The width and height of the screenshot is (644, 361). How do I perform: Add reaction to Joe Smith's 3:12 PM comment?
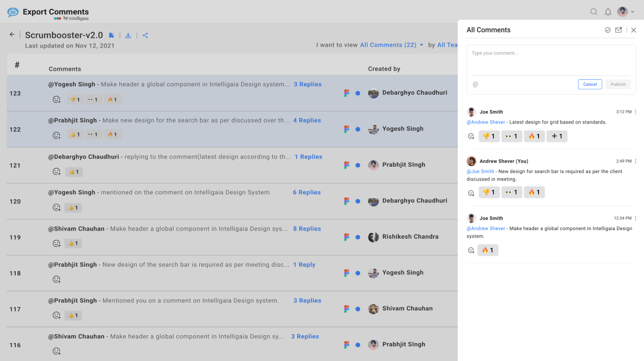(x=471, y=136)
